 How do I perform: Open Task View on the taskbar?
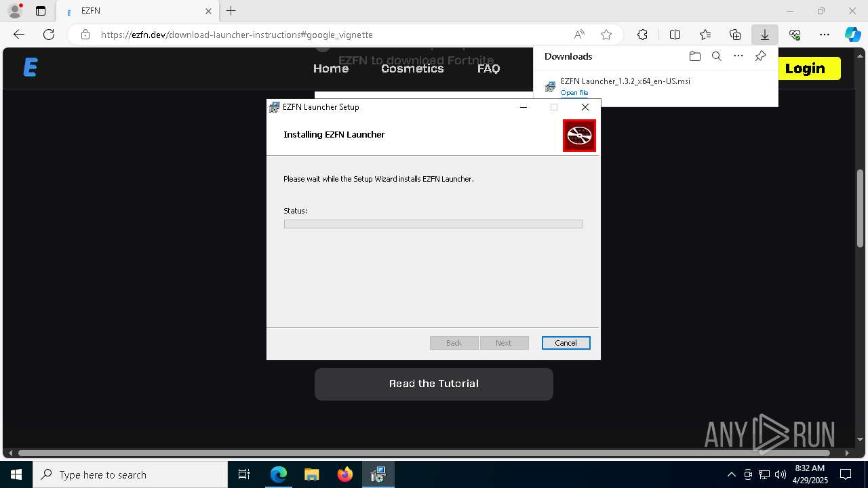tap(244, 474)
